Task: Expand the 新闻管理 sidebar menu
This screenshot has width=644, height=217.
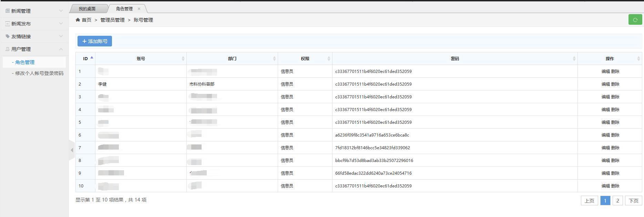Action: (34, 11)
